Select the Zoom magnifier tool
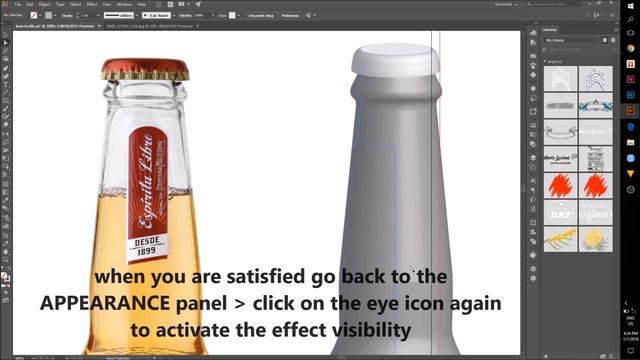640x360 pixels. 5,260
